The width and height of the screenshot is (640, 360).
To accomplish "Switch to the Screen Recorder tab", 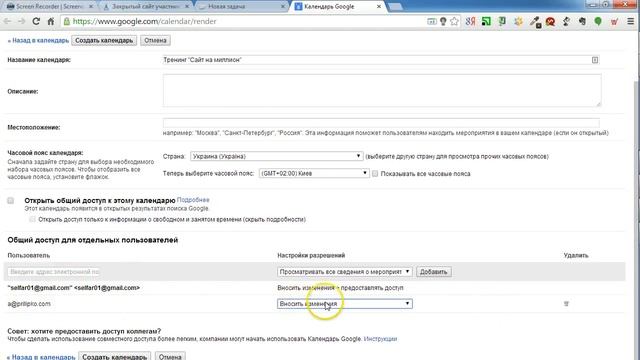I will pyautogui.click(x=49, y=7).
